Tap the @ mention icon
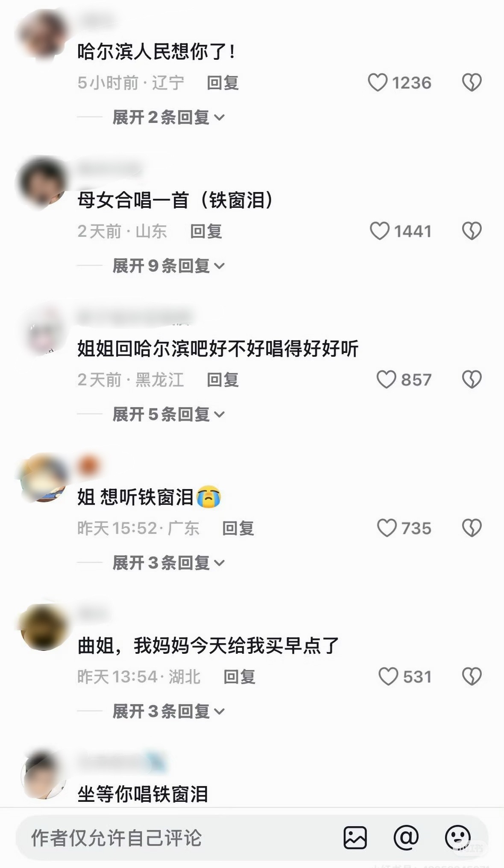 point(406,838)
